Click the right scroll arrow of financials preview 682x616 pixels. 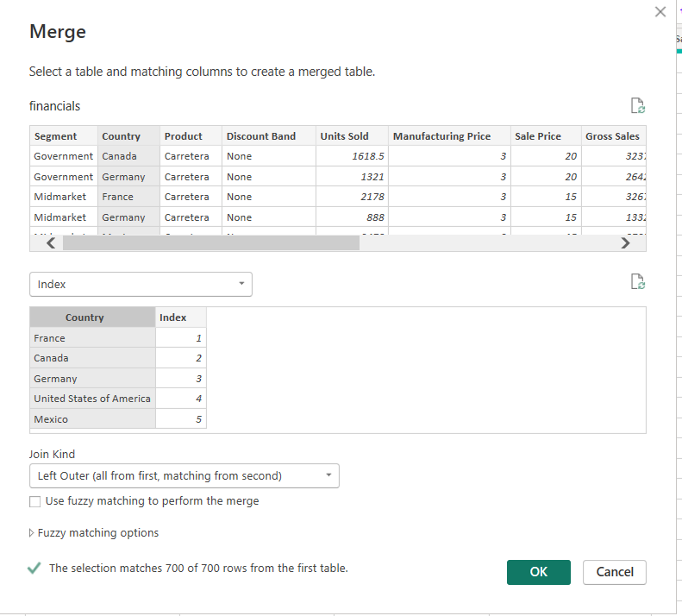[x=625, y=243]
